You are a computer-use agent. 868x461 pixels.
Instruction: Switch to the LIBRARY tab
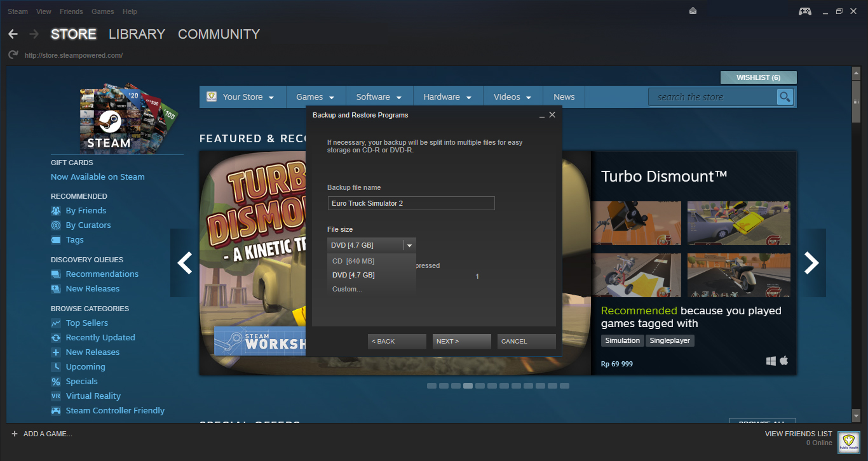click(137, 34)
